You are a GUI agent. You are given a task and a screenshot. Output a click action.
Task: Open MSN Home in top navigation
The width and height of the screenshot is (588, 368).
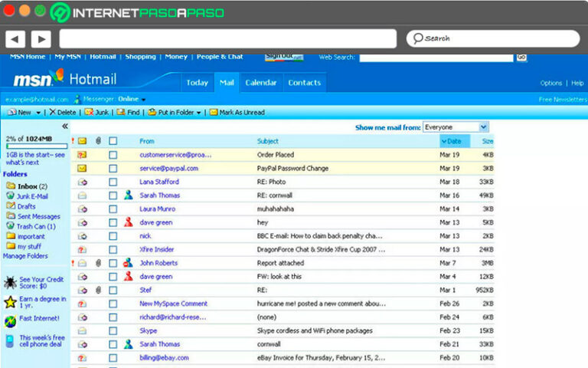coord(28,57)
